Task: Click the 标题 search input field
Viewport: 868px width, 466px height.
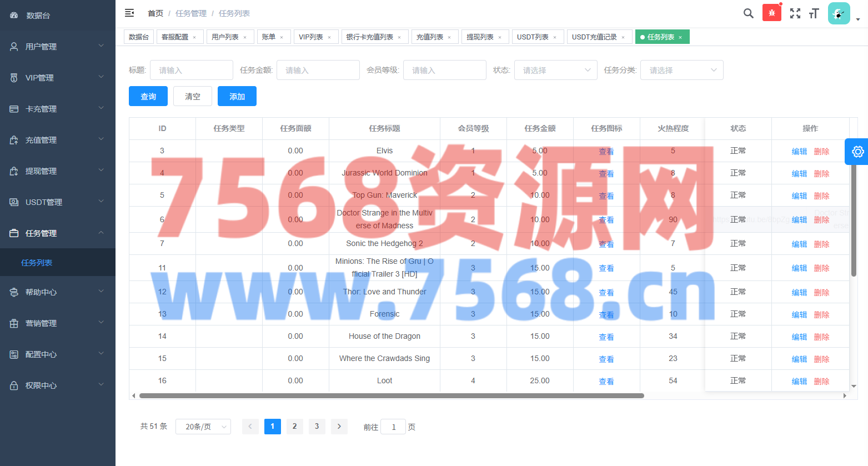Action: (192, 70)
